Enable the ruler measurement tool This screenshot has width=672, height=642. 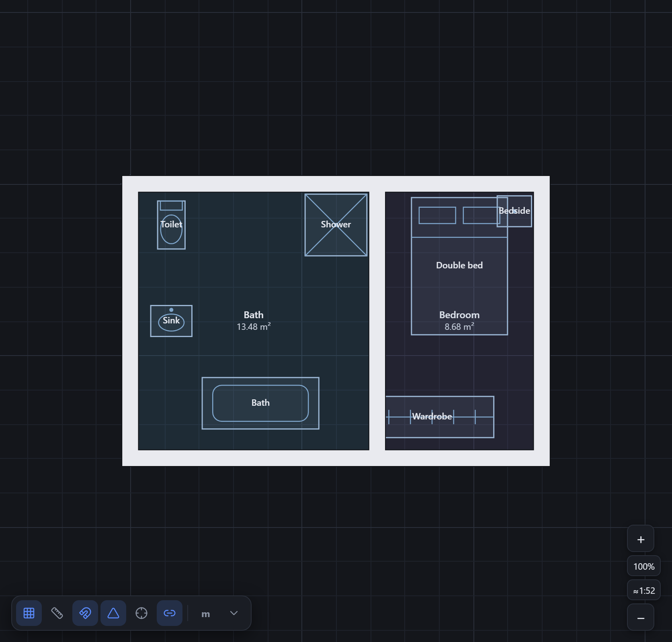(57, 613)
